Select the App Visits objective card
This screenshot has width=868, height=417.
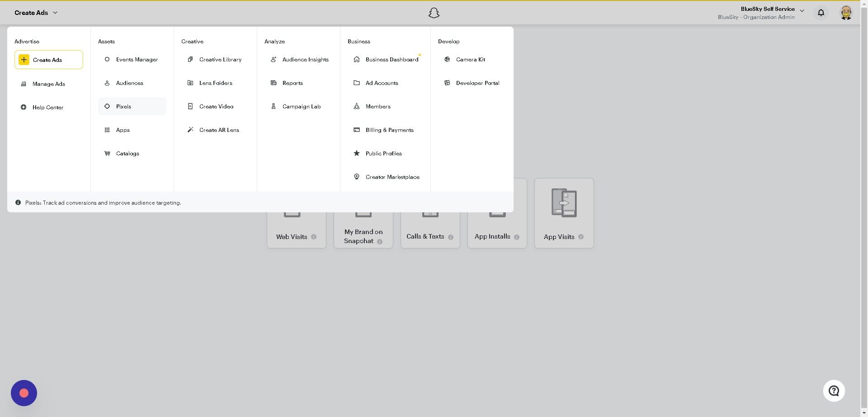[x=564, y=213]
